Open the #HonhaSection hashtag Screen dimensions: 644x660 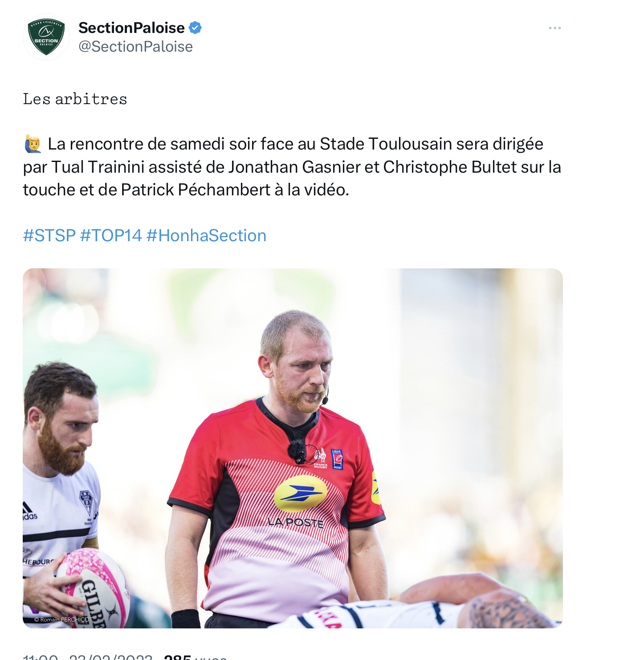click(206, 235)
